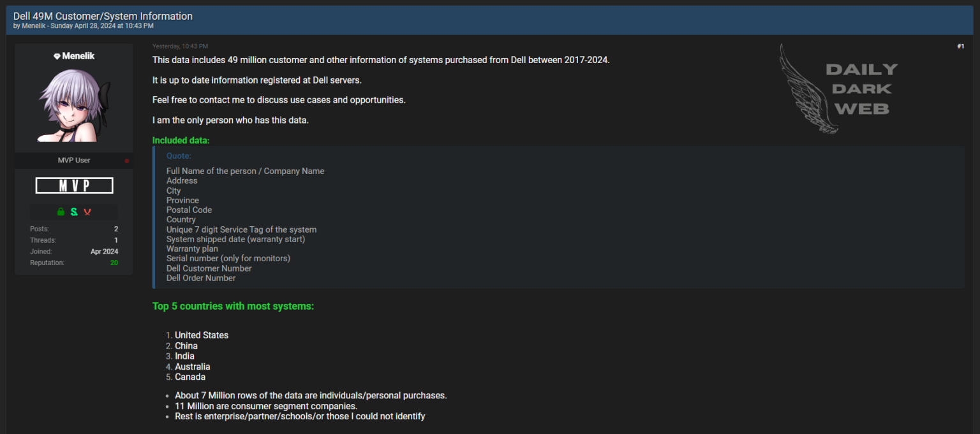Click the Top 5 countries heading
980x434 pixels.
point(233,307)
